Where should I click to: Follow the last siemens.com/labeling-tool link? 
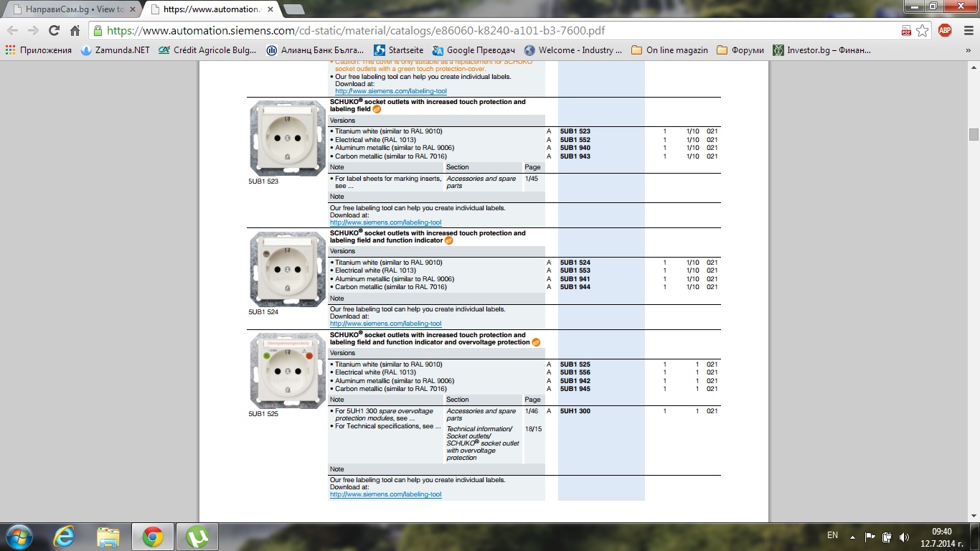(x=385, y=494)
